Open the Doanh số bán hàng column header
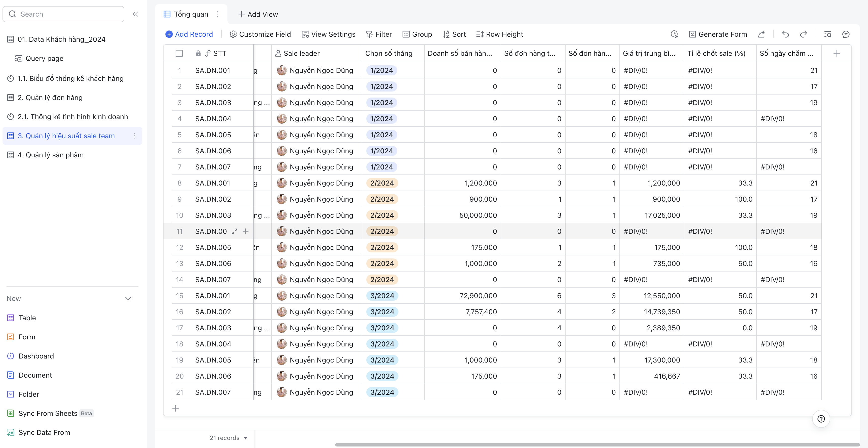The width and height of the screenshot is (868, 448). click(462, 53)
